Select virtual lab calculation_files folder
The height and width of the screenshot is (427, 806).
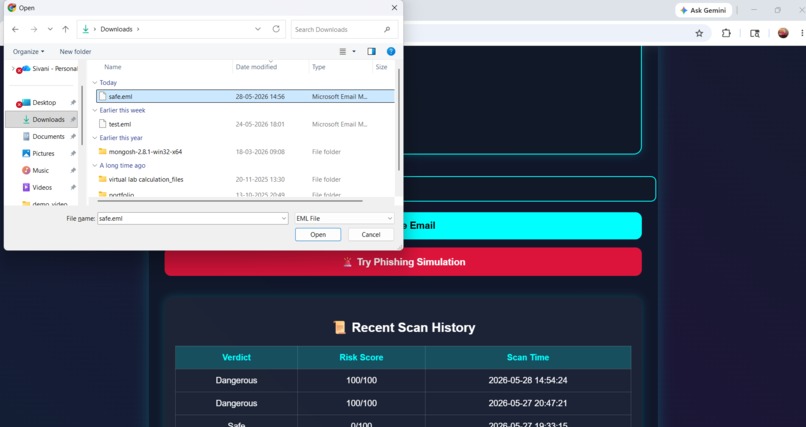click(x=245, y=179)
